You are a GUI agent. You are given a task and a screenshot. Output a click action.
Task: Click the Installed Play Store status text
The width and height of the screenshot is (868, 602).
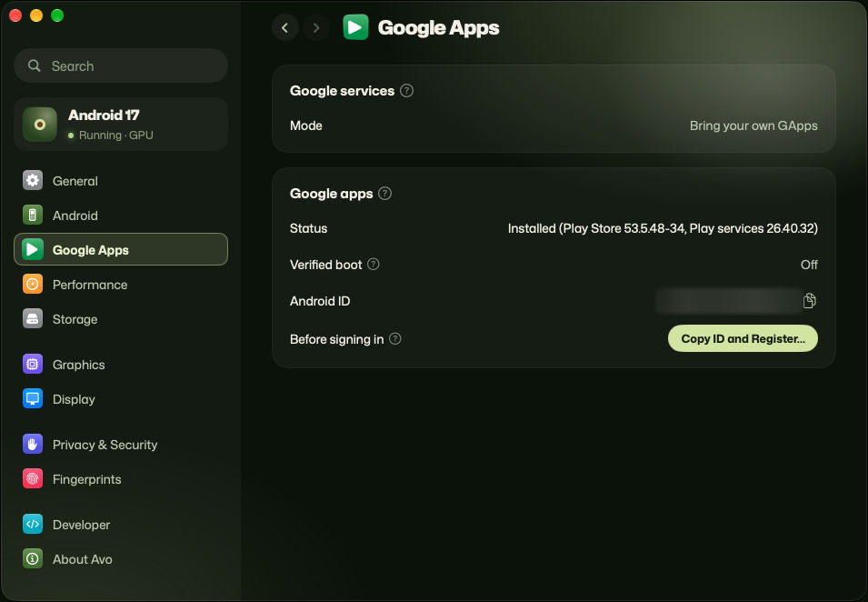663,228
